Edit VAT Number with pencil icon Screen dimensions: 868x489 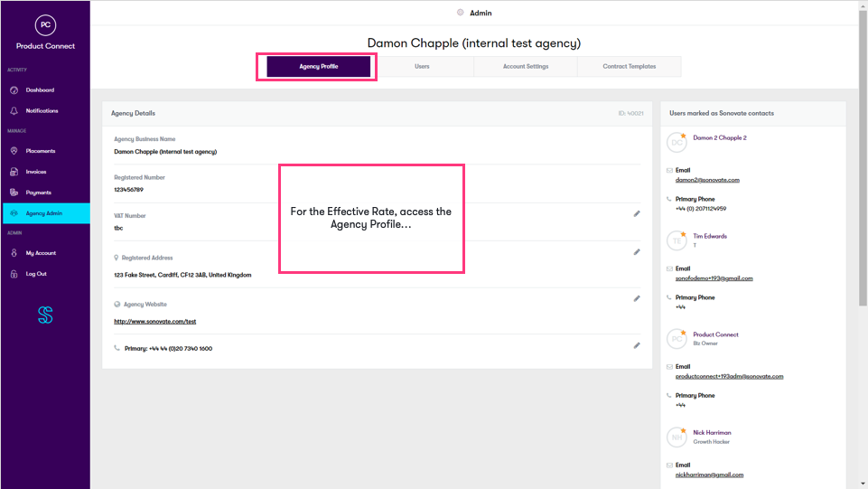tap(637, 213)
